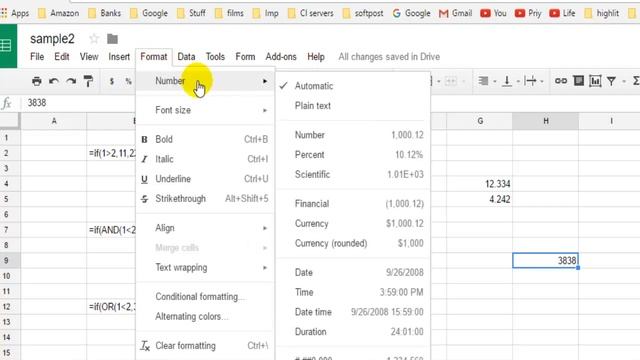Click the print icon in toolbar

pyautogui.click(x=37, y=81)
